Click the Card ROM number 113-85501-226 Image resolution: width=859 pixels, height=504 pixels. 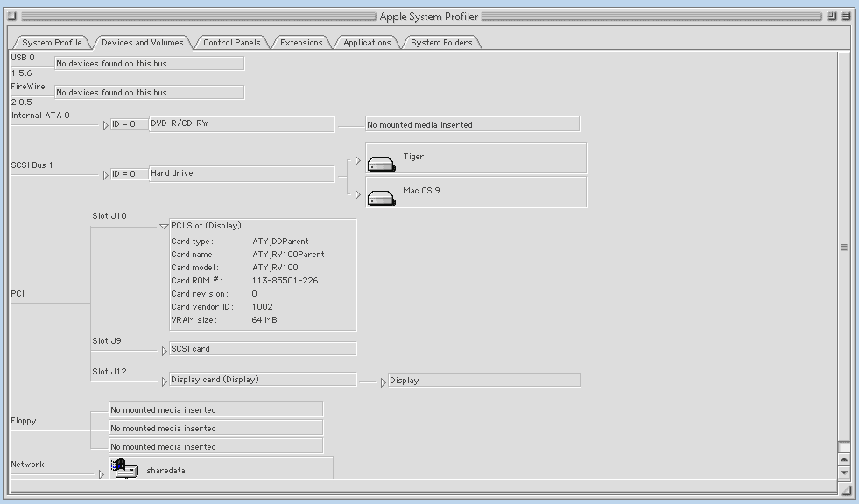point(285,281)
